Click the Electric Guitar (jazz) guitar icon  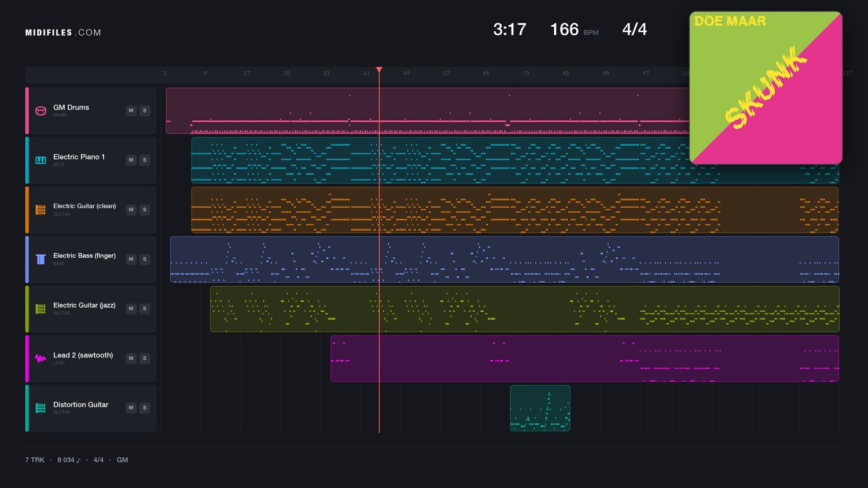pyautogui.click(x=41, y=309)
